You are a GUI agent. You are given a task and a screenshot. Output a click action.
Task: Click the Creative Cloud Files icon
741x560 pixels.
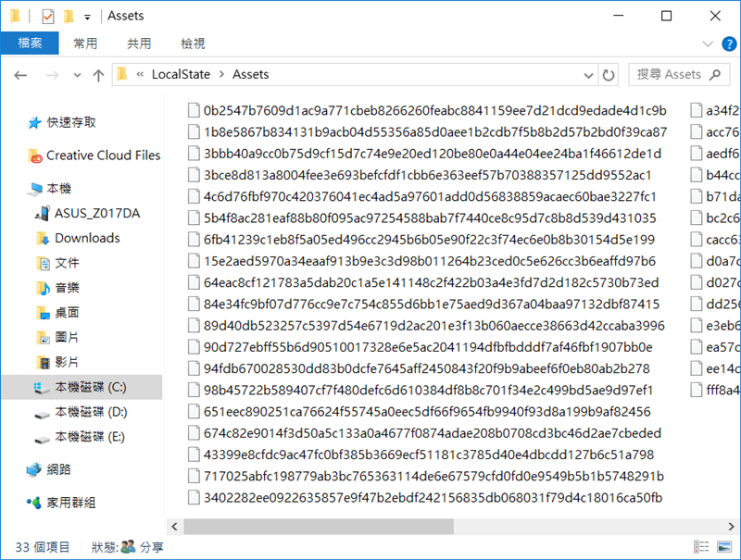(x=35, y=156)
